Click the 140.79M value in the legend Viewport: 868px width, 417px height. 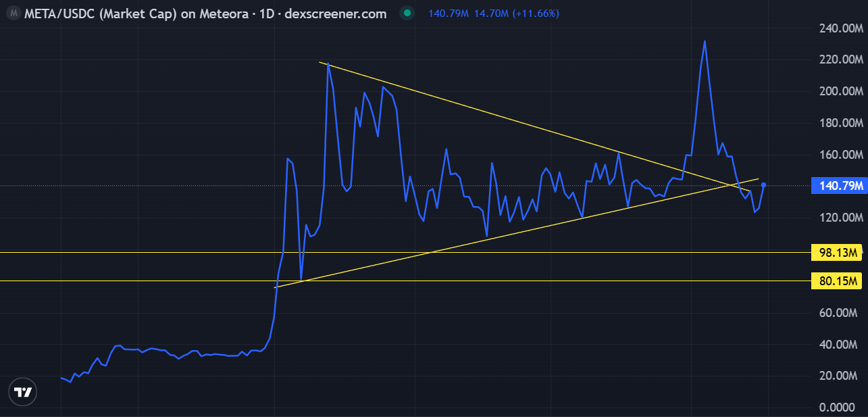(449, 14)
